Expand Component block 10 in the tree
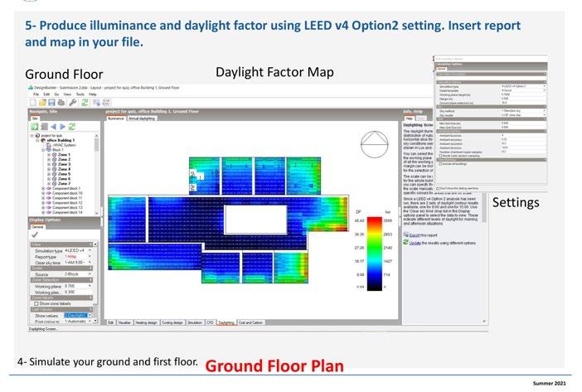582x392 pixels. click(x=43, y=193)
